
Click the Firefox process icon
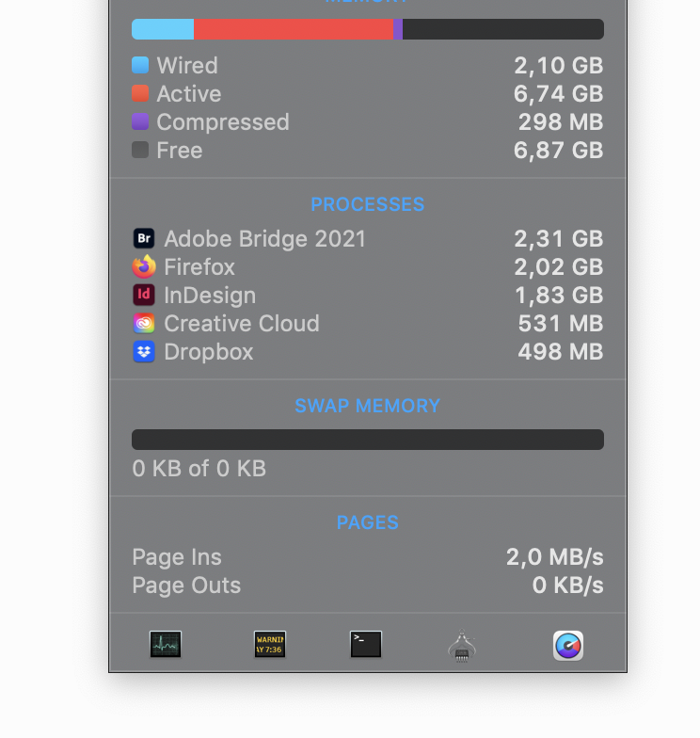click(x=144, y=266)
